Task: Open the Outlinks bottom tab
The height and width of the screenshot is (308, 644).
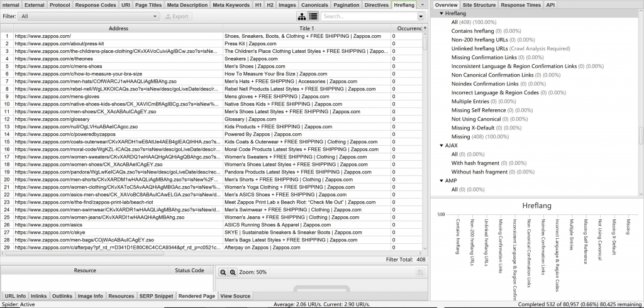Action: pos(62,295)
